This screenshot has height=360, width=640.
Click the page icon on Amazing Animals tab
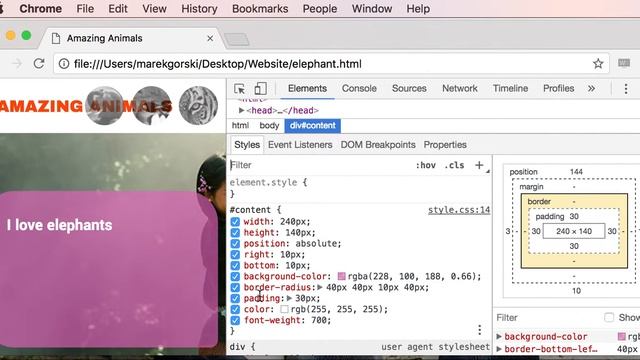point(56,38)
